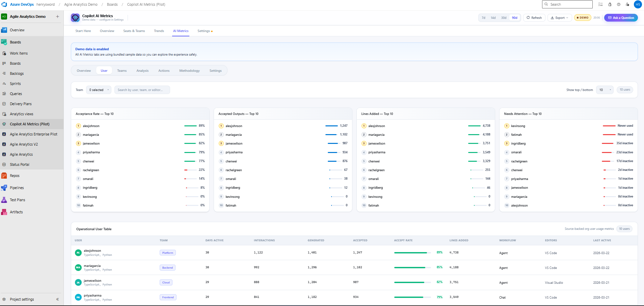Select Work items from the sidebar
This screenshot has width=644, height=306.
click(x=19, y=53)
